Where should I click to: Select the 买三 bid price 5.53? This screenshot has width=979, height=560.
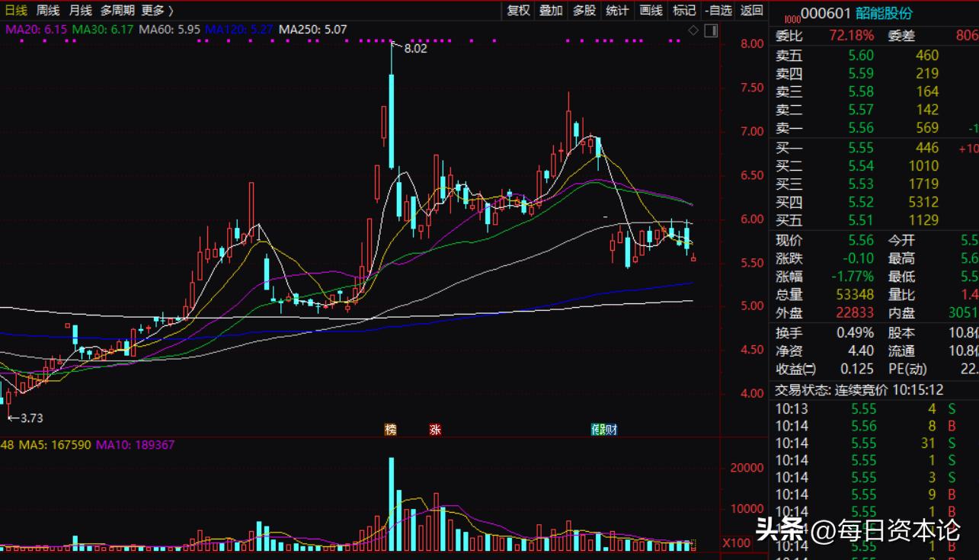[x=861, y=184]
